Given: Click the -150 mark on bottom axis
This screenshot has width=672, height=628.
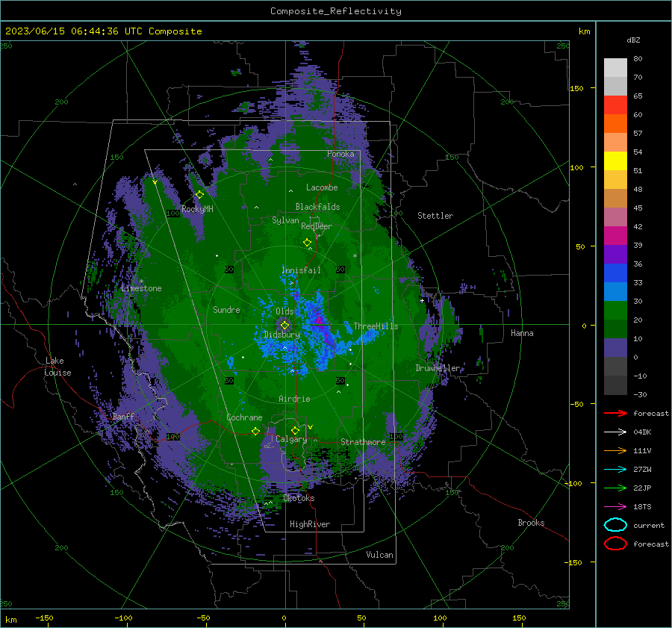Looking at the screenshot, I should [x=44, y=618].
